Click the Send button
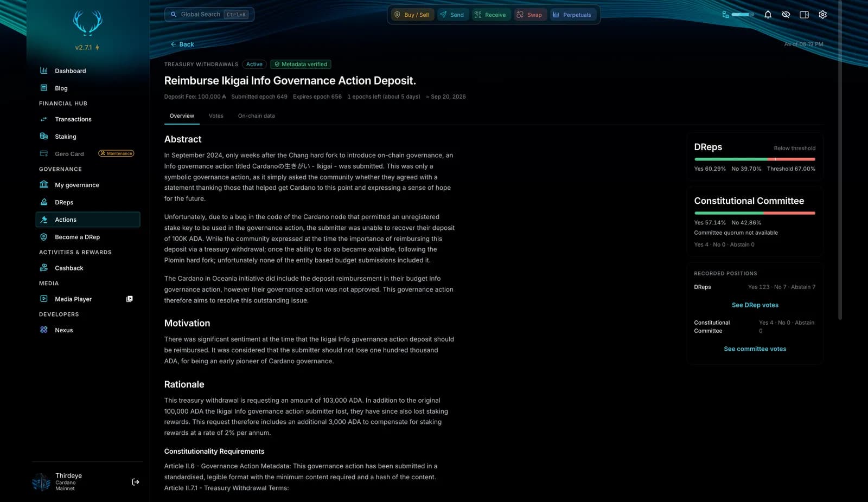 point(452,15)
